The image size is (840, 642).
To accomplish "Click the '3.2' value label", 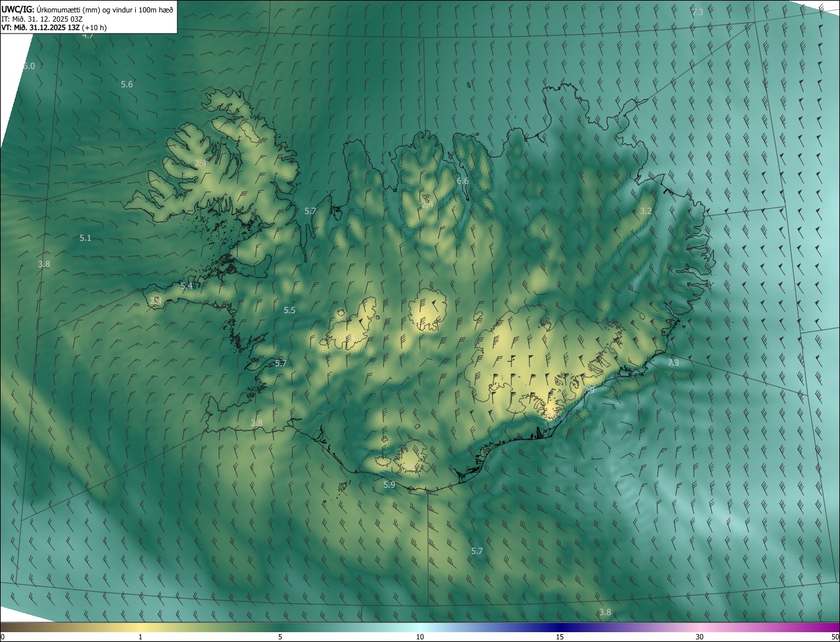I will point(646,211).
